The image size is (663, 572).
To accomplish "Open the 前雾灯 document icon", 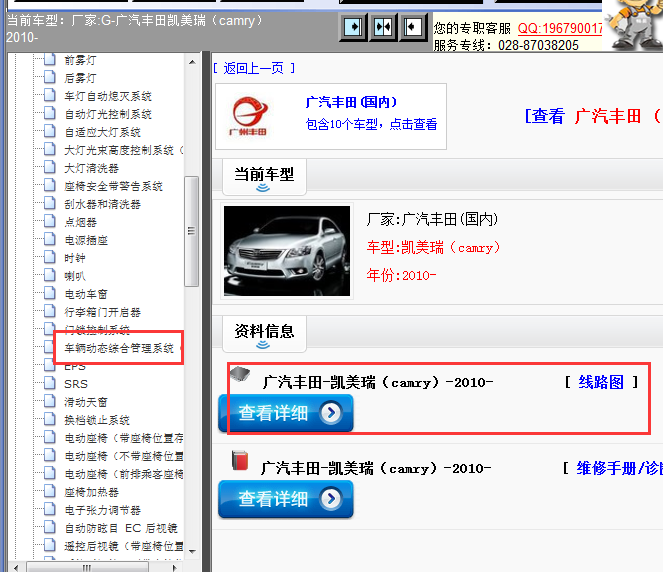I will pyautogui.click(x=50, y=59).
